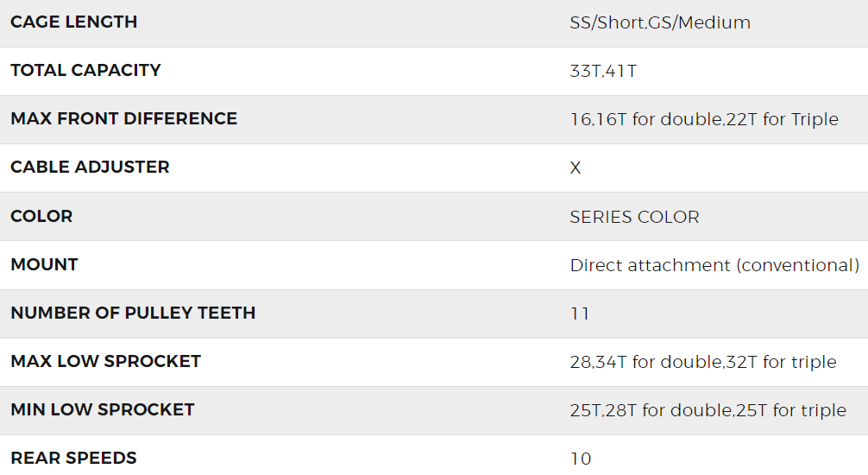Select the COLOR row label

tap(41, 216)
